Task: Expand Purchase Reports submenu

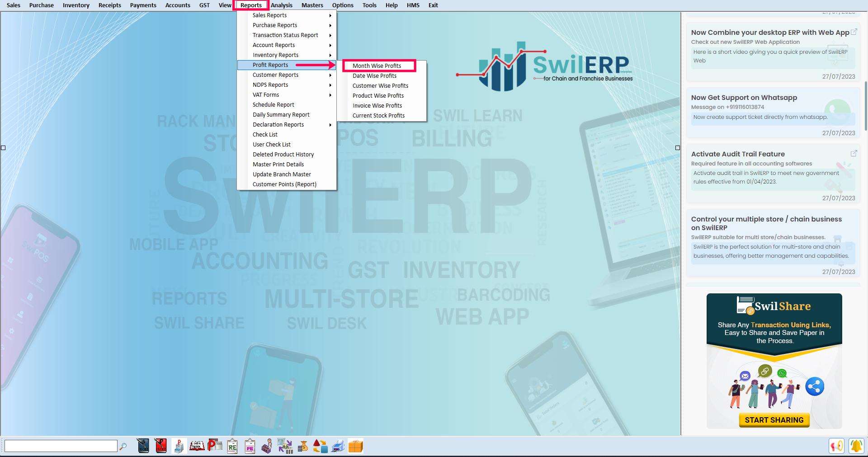Action: pyautogui.click(x=287, y=25)
